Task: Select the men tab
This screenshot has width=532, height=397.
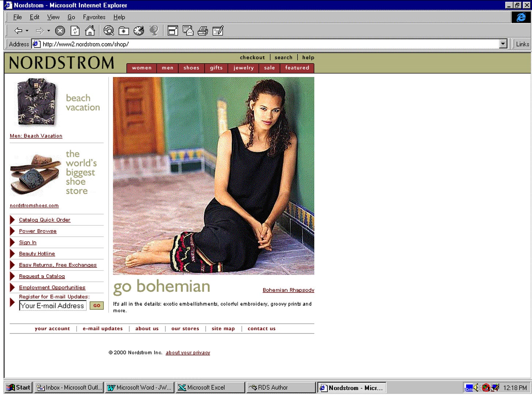Action: point(168,68)
